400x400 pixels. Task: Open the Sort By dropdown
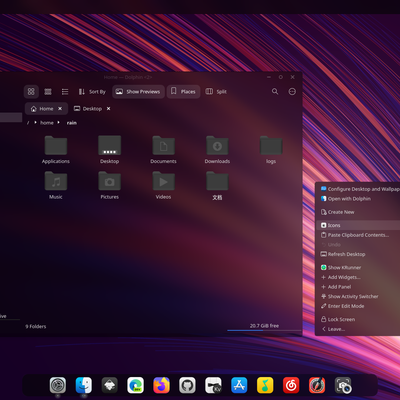point(92,91)
